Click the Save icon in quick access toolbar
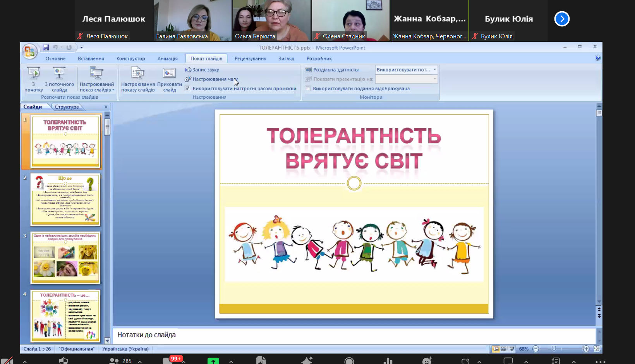Screen dimensions: 635x364 tap(46, 47)
